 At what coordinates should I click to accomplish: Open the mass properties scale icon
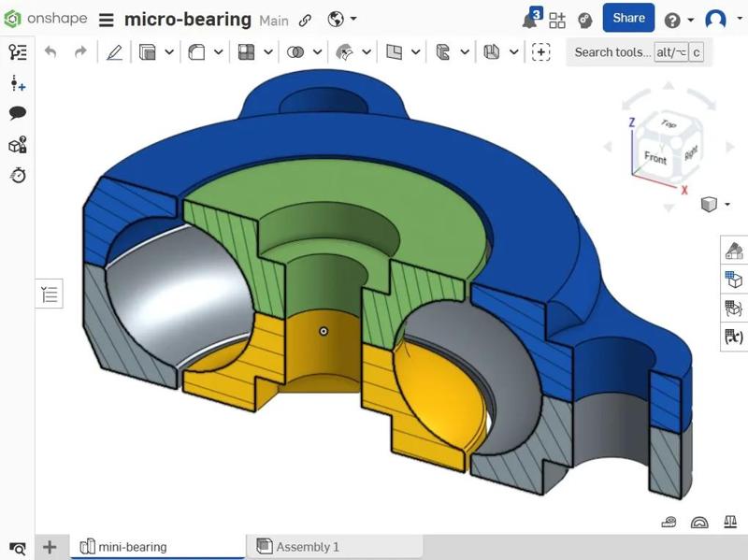pos(730,523)
